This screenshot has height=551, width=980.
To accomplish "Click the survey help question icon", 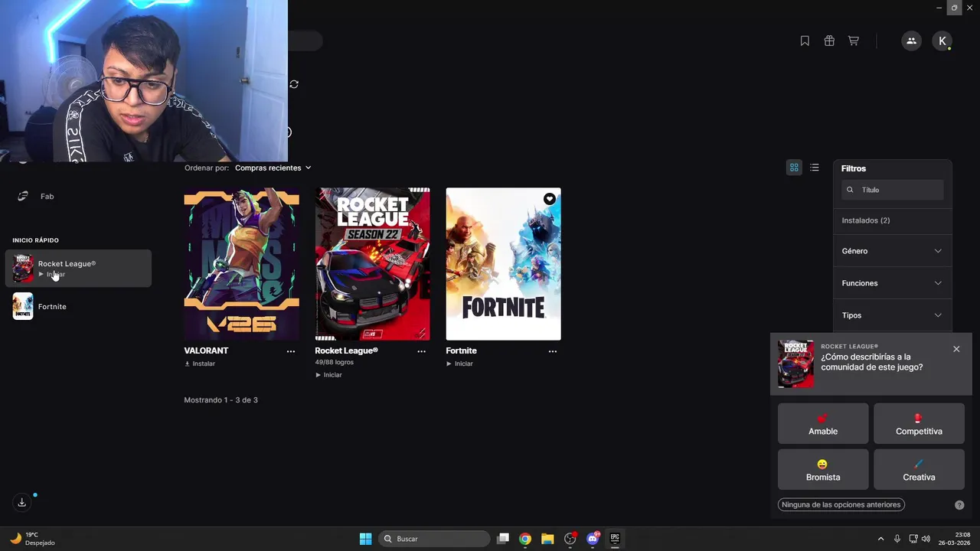I will (959, 505).
